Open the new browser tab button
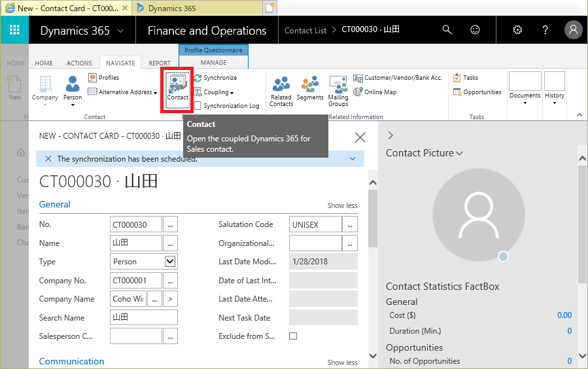This screenshot has width=588, height=369. pyautogui.click(x=270, y=7)
